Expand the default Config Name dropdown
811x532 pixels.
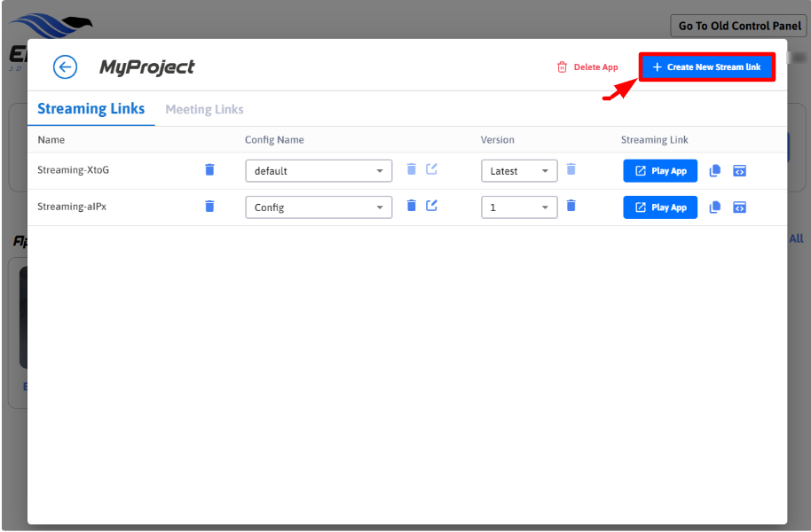[319, 171]
